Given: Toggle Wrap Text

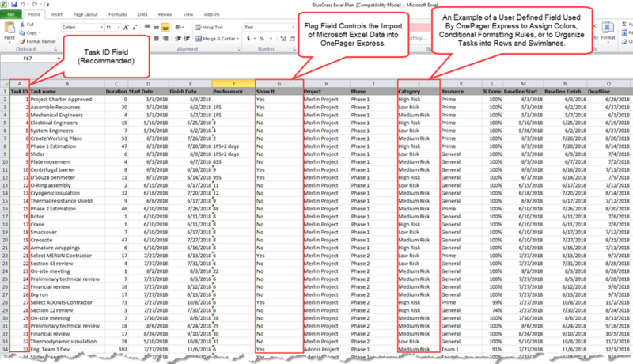Looking at the screenshot, I should click(x=209, y=28).
